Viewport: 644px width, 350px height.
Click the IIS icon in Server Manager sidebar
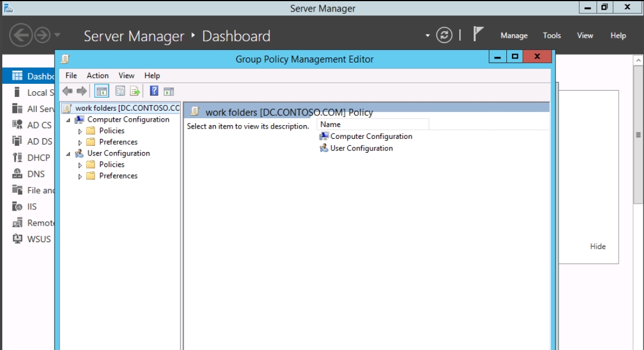pyautogui.click(x=17, y=206)
